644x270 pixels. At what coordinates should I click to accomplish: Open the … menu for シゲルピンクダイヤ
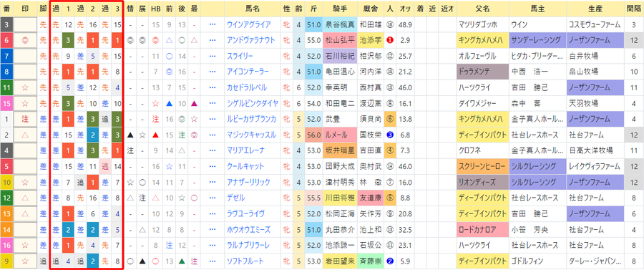(213, 103)
